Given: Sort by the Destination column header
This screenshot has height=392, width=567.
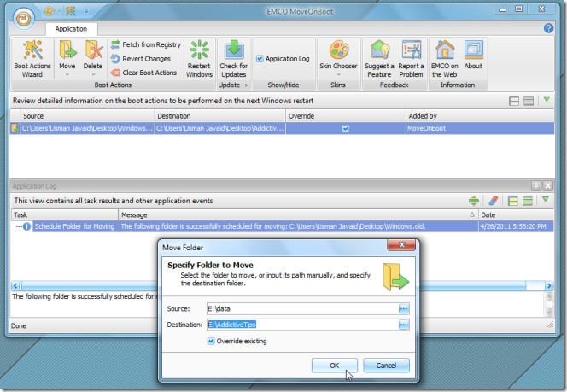Looking at the screenshot, I should pyautogui.click(x=219, y=116).
